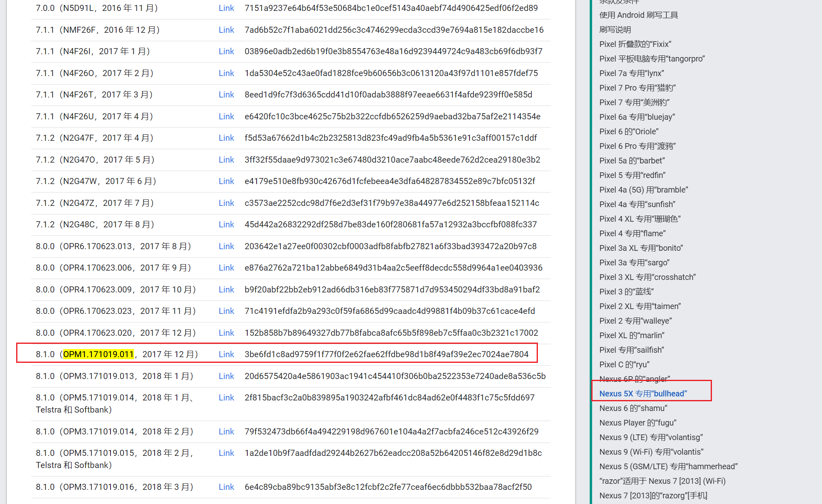Select Nexus 5 (GSM/LTE) "hammerhead" entry
The width and height of the screenshot is (822, 504).
(668, 466)
